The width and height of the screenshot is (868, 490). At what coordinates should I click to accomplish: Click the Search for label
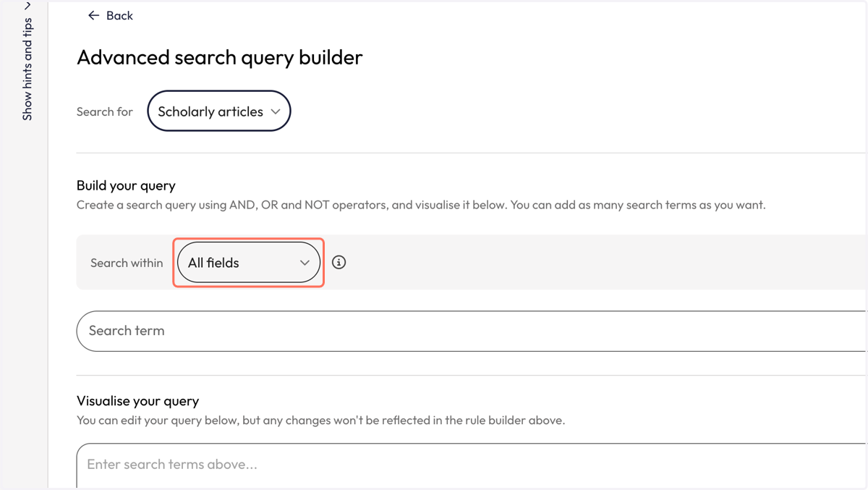(105, 111)
